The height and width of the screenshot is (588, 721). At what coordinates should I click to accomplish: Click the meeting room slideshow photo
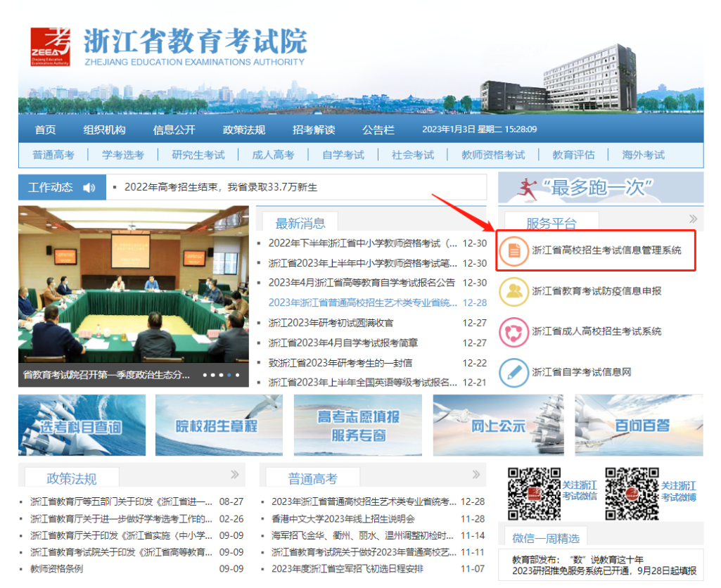pos(134,285)
